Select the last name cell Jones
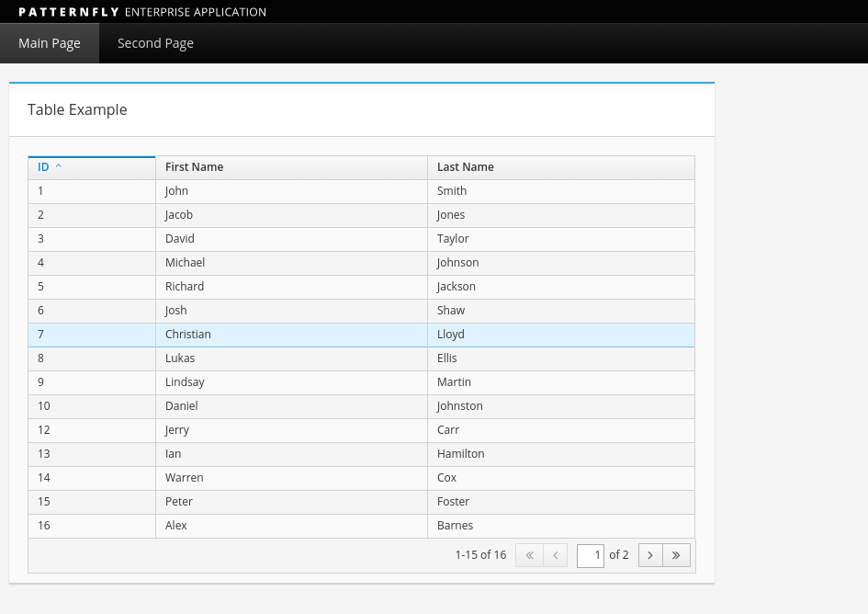Viewport: 868px width, 614px height. (561, 215)
